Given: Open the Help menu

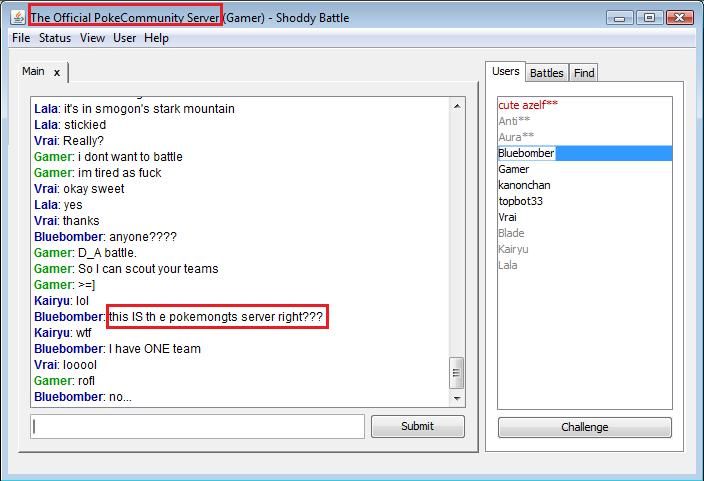Looking at the screenshot, I should (x=156, y=38).
